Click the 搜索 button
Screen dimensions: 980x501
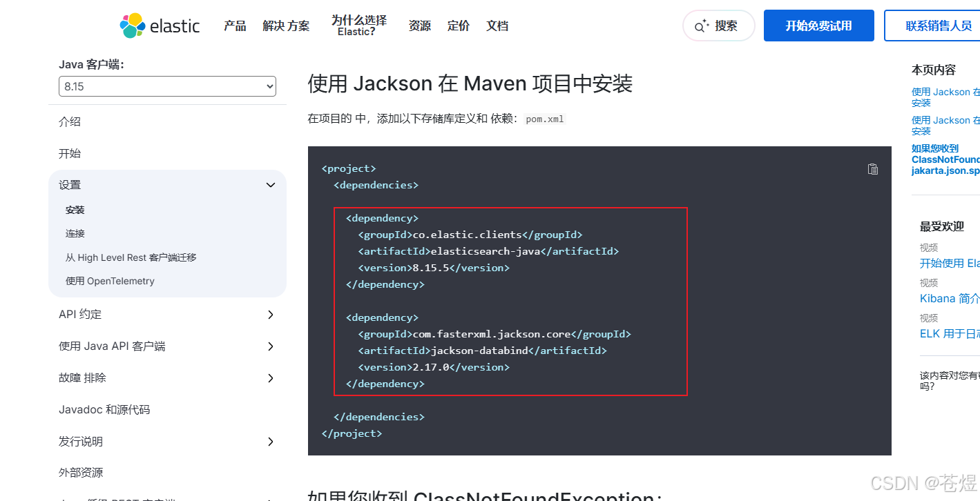(x=718, y=26)
